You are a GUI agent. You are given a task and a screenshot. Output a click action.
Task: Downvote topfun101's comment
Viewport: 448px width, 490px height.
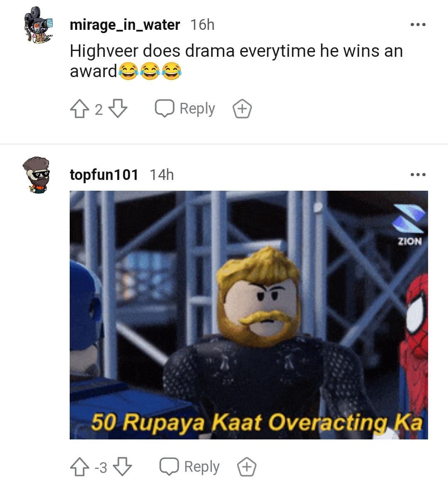(x=122, y=467)
